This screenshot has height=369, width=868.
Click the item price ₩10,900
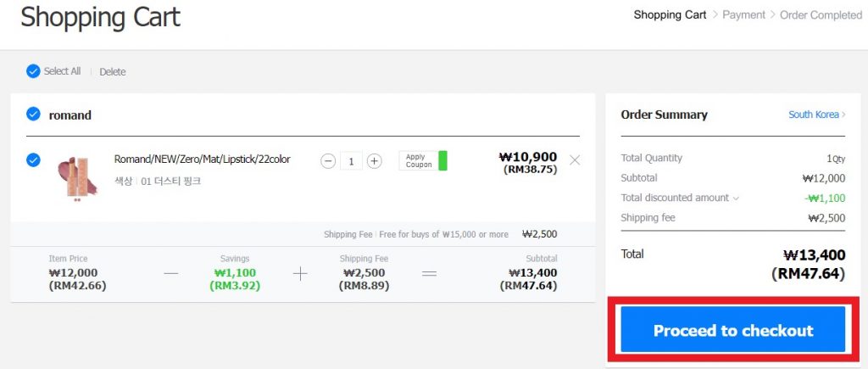[528, 157]
